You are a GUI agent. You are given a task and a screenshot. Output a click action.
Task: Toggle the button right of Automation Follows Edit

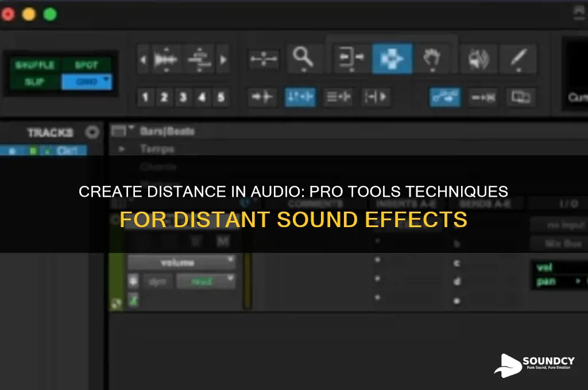tap(483, 97)
